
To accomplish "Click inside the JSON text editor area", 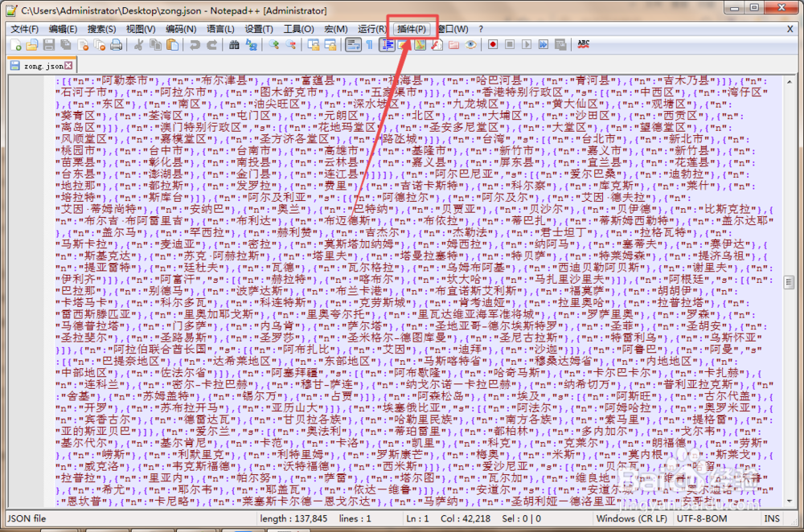I will point(416,291).
